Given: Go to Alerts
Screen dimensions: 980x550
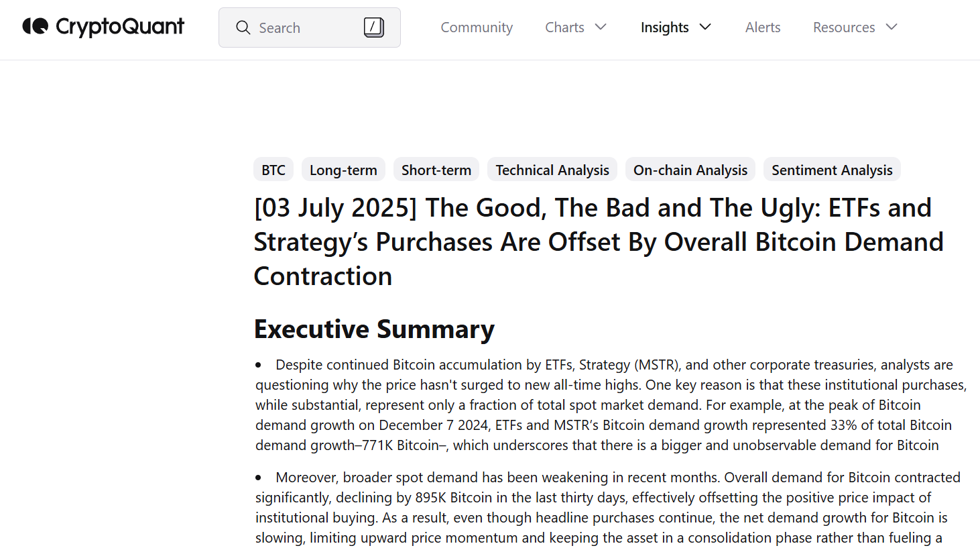Looking at the screenshot, I should click(763, 27).
